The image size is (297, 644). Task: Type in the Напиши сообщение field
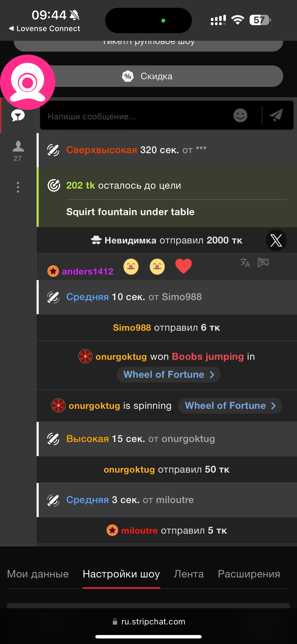tap(135, 116)
